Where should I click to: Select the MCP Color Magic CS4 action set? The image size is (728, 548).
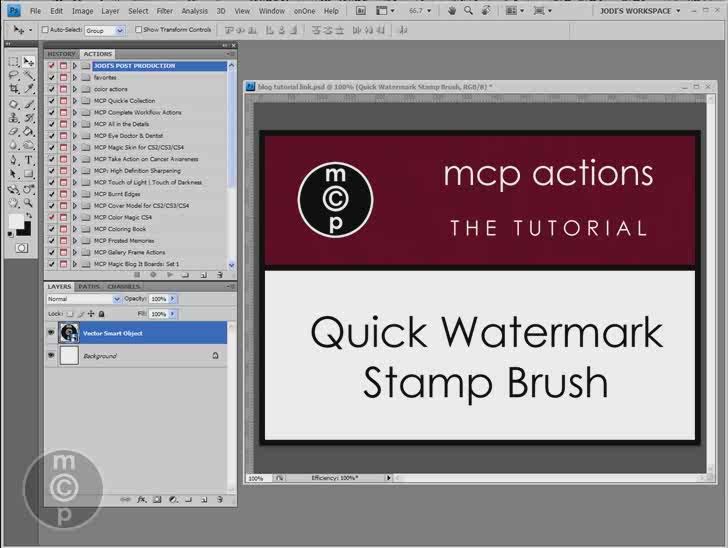pos(123,217)
